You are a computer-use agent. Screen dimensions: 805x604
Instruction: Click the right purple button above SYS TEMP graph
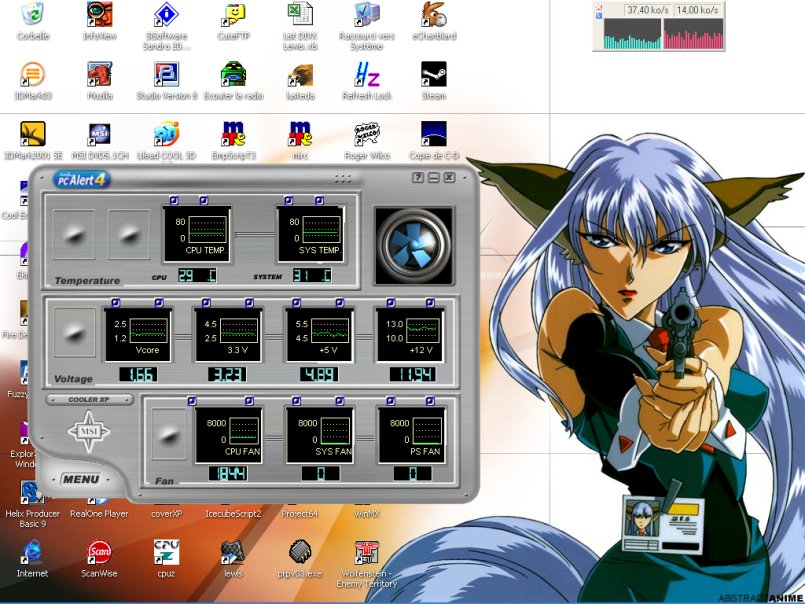click(x=319, y=200)
